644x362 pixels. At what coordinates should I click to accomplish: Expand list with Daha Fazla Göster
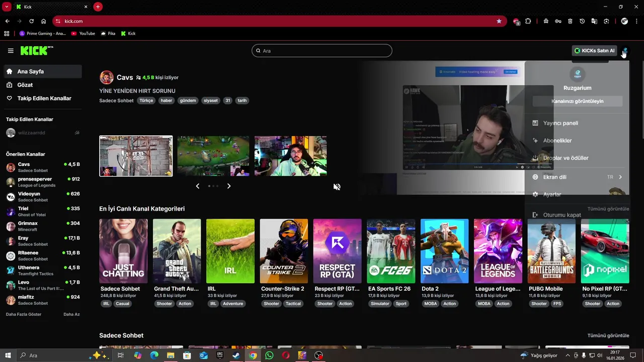click(x=24, y=314)
